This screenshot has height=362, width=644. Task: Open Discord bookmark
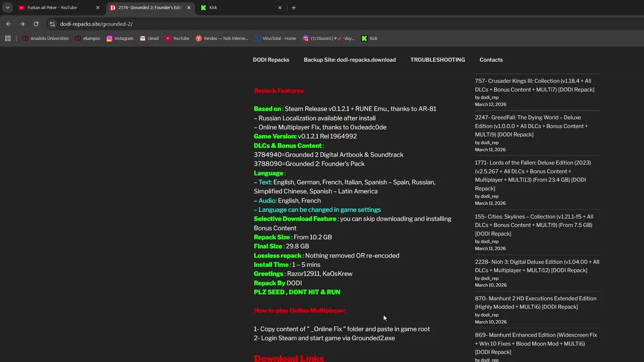pos(329,38)
